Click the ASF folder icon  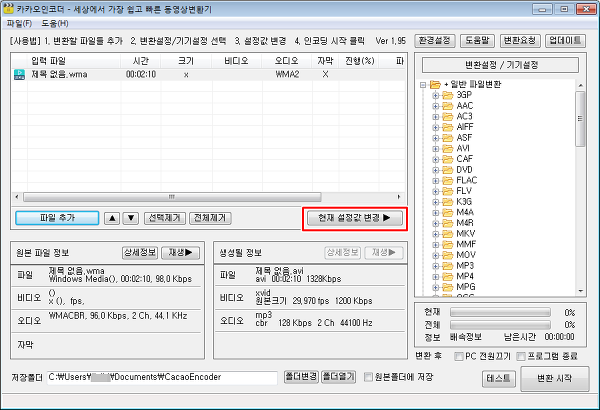click(448, 138)
